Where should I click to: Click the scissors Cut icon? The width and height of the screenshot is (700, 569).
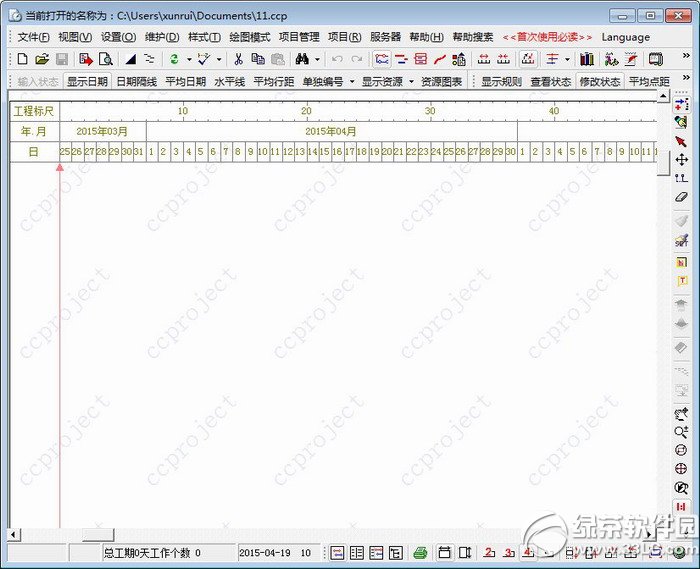(238, 59)
